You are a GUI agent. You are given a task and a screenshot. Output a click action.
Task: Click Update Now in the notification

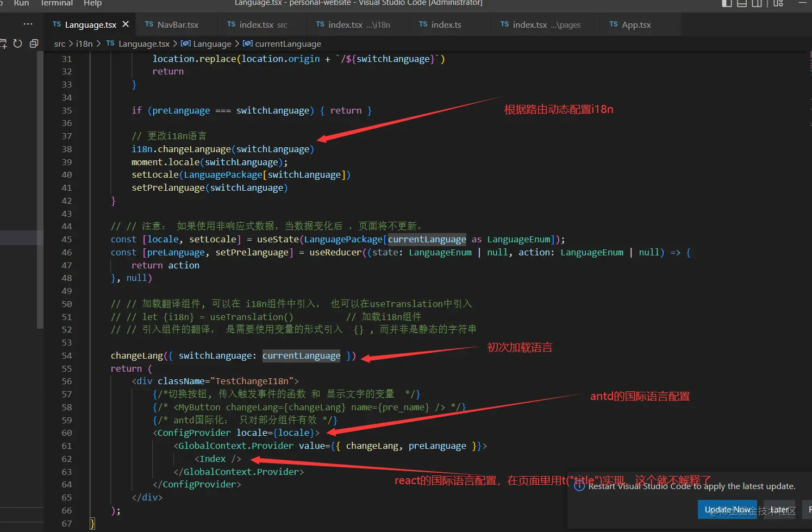[x=727, y=510]
